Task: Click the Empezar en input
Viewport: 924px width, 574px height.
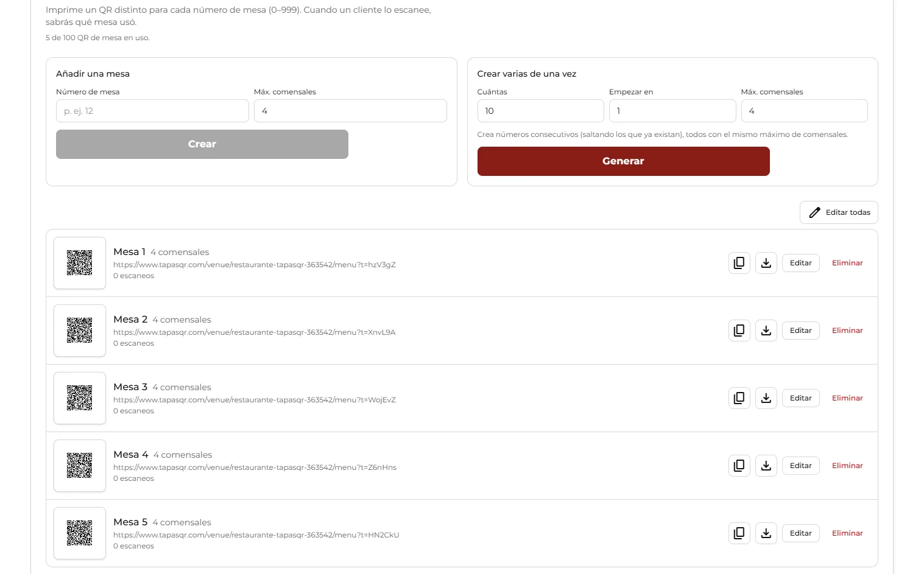Action: pos(672,111)
